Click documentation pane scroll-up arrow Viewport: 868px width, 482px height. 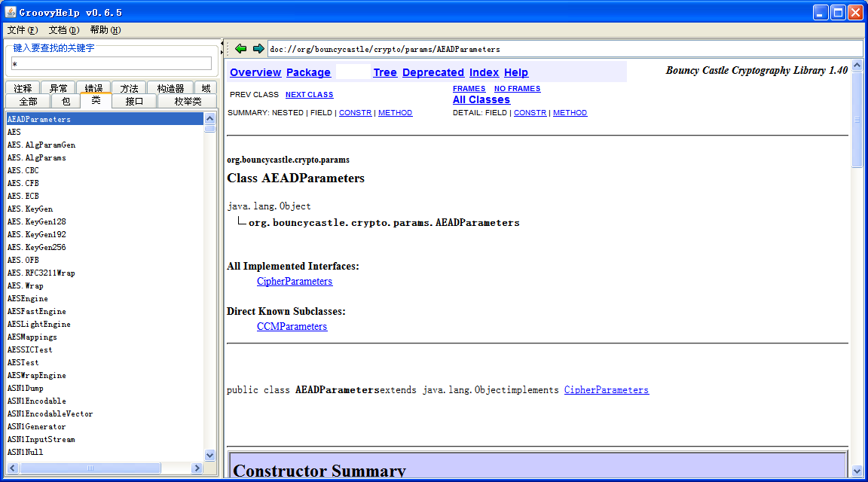857,66
